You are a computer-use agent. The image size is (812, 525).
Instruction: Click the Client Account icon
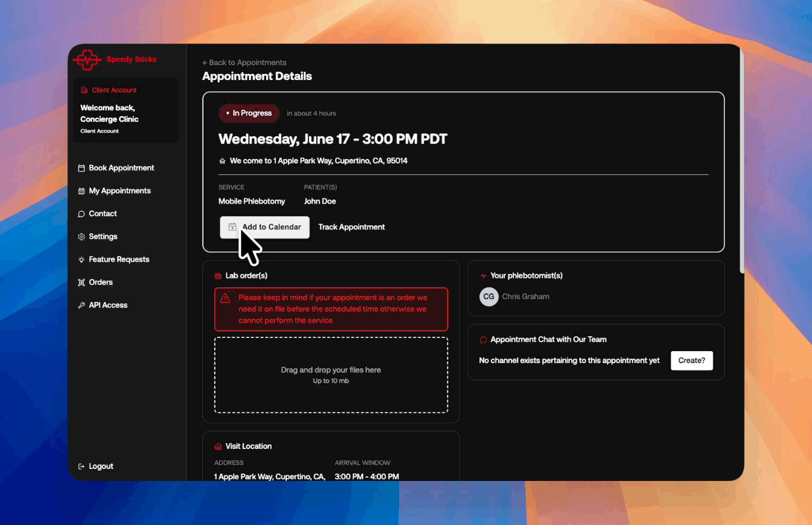click(84, 90)
